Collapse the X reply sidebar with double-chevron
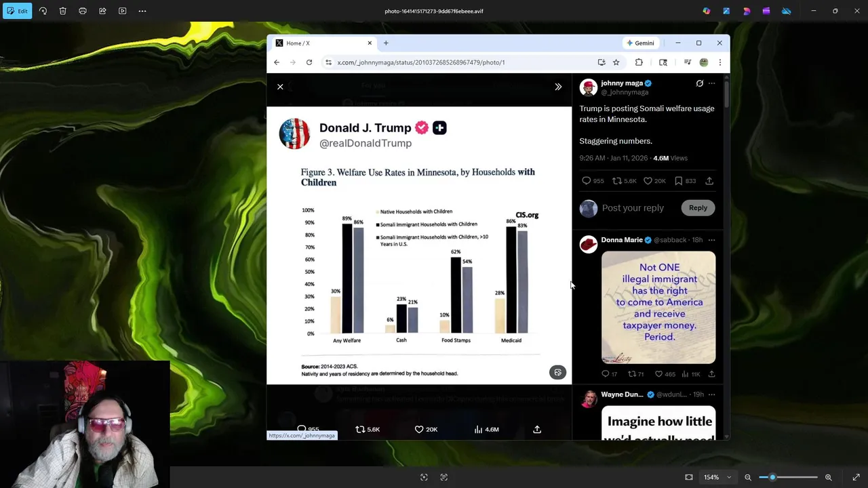The height and width of the screenshot is (488, 868). [x=558, y=87]
